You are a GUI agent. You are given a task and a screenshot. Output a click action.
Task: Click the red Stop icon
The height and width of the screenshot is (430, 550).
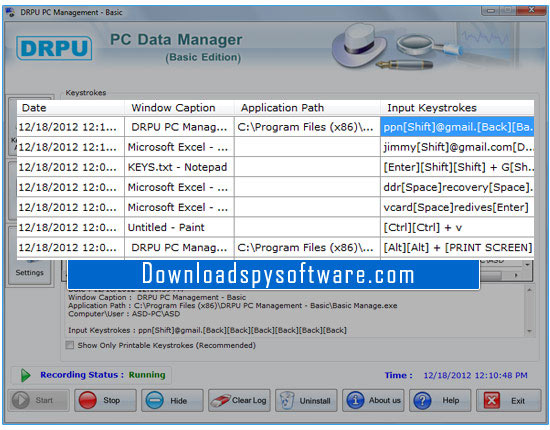87,400
